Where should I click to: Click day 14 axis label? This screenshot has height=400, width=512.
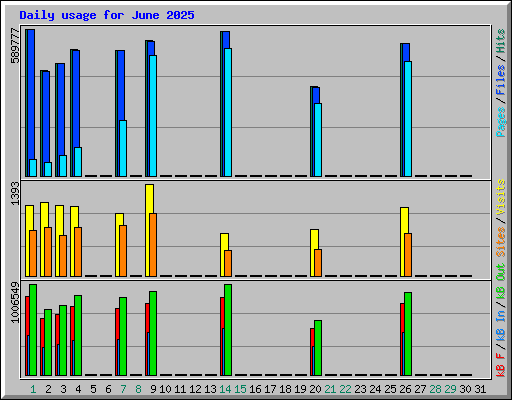(x=225, y=389)
